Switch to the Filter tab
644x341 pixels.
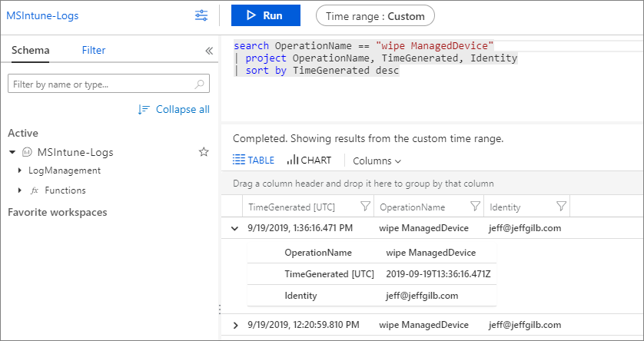tap(94, 51)
